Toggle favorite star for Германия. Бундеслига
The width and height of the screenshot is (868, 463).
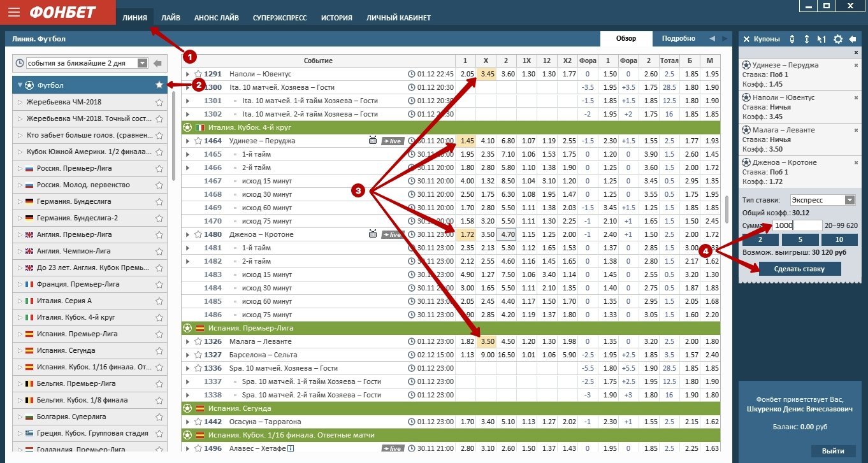159,201
